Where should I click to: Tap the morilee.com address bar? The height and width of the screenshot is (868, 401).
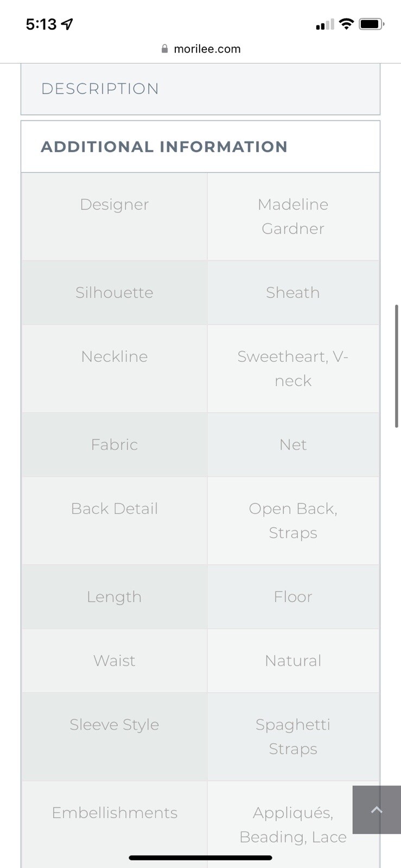201,49
